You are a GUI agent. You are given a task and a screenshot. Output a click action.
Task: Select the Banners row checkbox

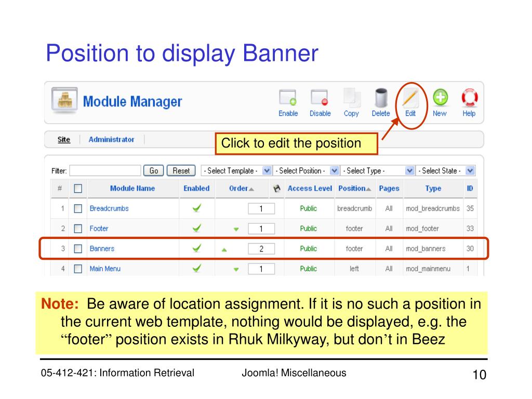coord(78,249)
